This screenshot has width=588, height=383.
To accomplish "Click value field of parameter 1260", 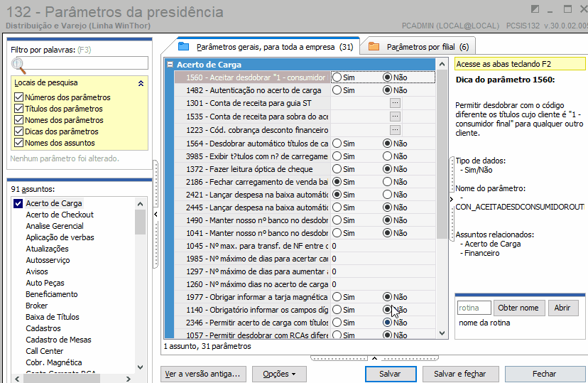I will (x=383, y=284).
